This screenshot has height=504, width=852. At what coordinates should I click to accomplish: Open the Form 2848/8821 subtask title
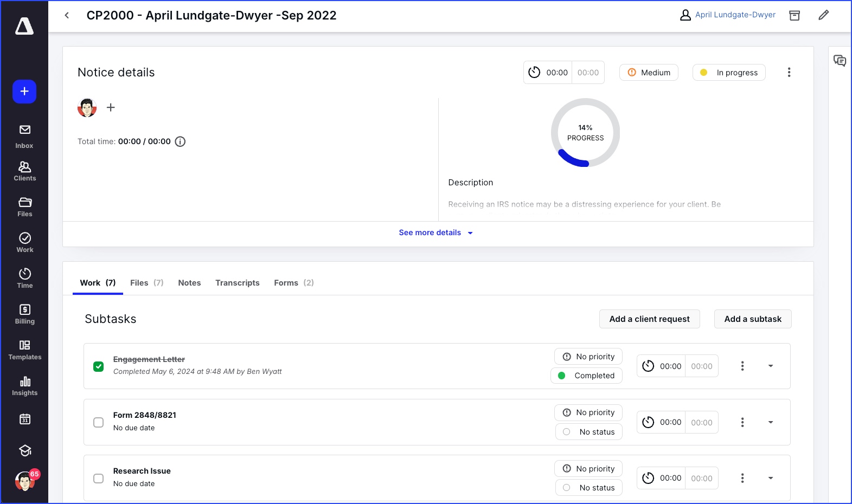[145, 415]
